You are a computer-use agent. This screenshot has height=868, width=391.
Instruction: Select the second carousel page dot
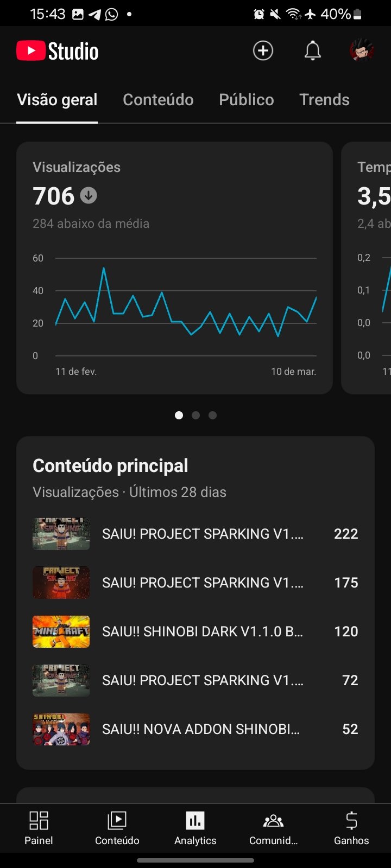195,415
